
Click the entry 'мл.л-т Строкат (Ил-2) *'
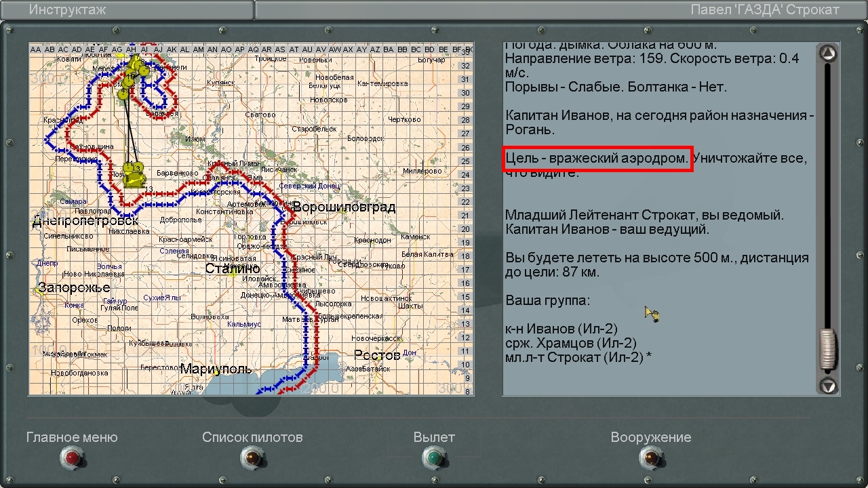click(578, 357)
